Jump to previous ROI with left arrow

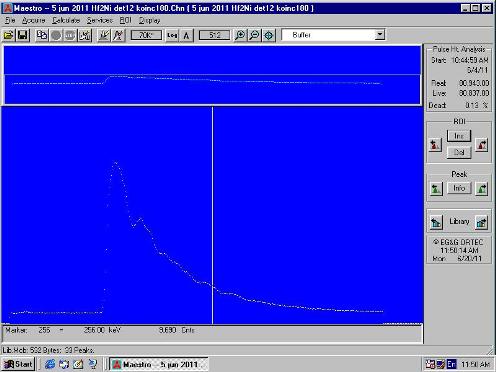click(435, 145)
